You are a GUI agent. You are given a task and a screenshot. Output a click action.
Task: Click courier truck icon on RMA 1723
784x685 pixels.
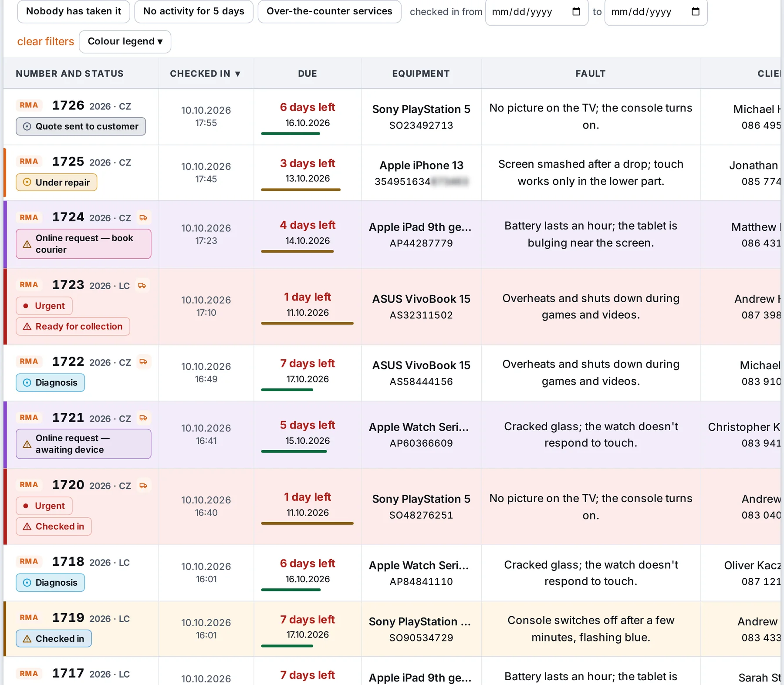pos(142,286)
